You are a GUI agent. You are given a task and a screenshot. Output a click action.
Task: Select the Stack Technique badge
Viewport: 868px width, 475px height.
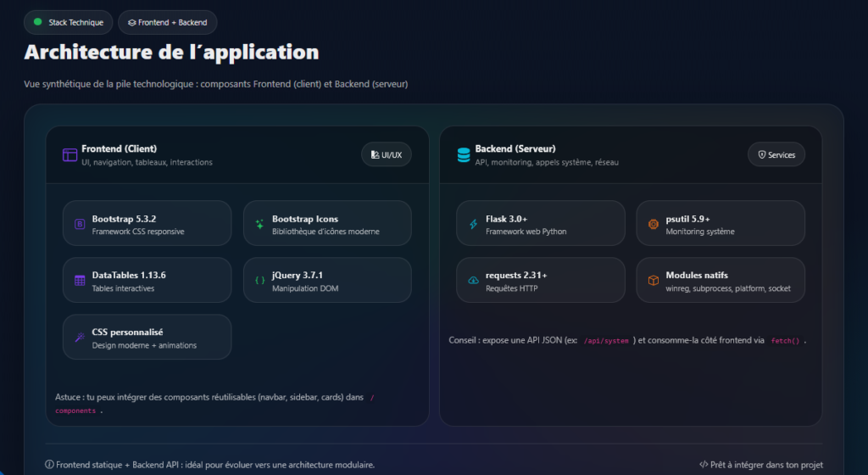point(67,22)
